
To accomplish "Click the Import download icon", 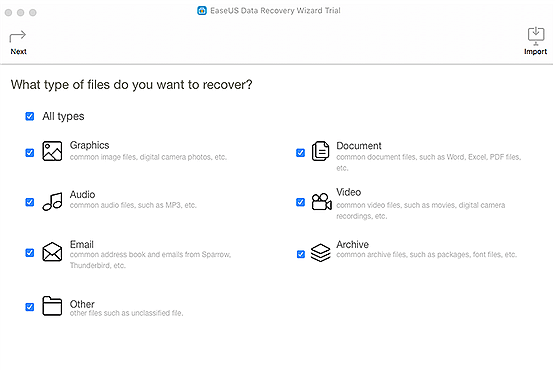I will pyautogui.click(x=536, y=36).
